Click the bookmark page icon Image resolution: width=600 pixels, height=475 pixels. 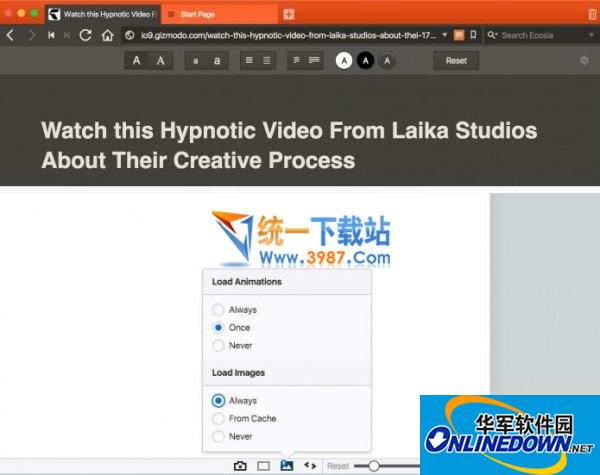(x=473, y=35)
